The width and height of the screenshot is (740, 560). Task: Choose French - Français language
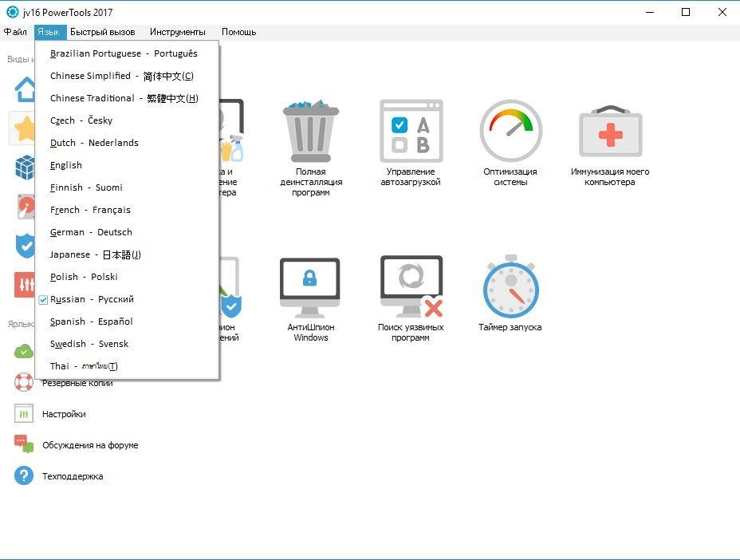click(127, 210)
